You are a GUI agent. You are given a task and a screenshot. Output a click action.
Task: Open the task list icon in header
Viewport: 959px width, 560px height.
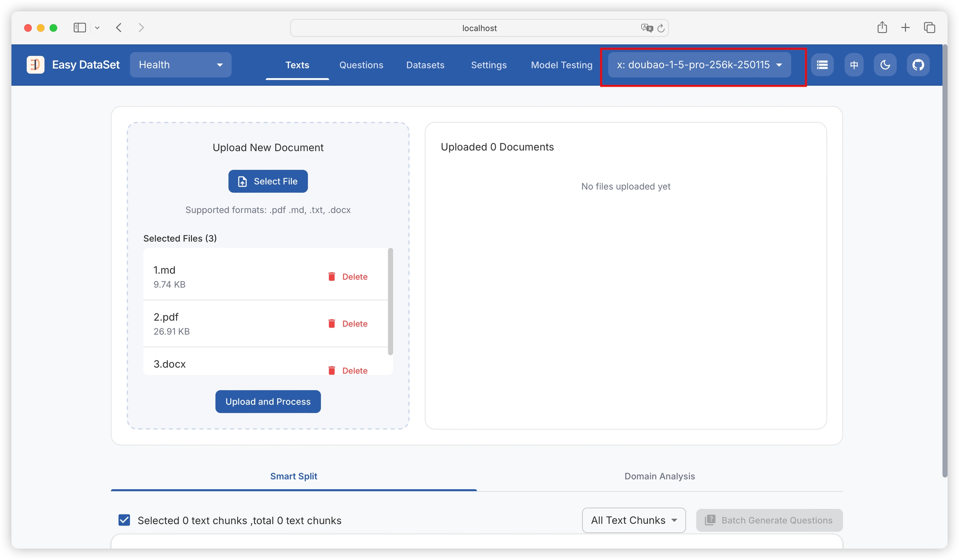(x=822, y=64)
